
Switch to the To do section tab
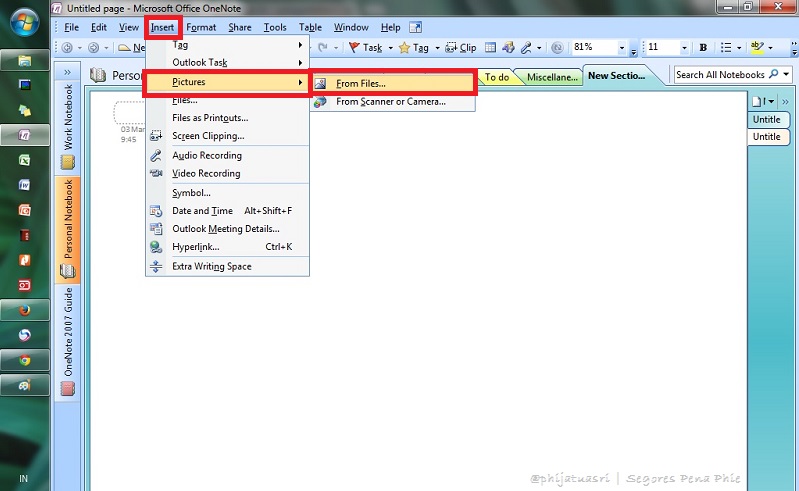(497, 77)
